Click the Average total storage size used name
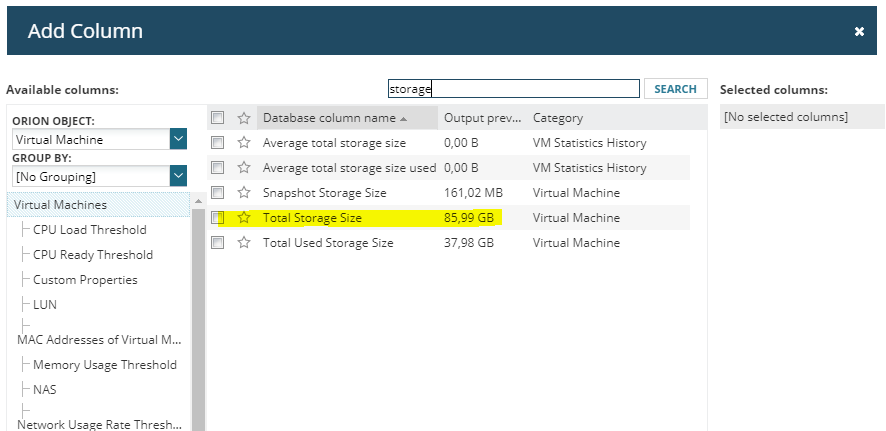The image size is (886, 431). click(349, 168)
